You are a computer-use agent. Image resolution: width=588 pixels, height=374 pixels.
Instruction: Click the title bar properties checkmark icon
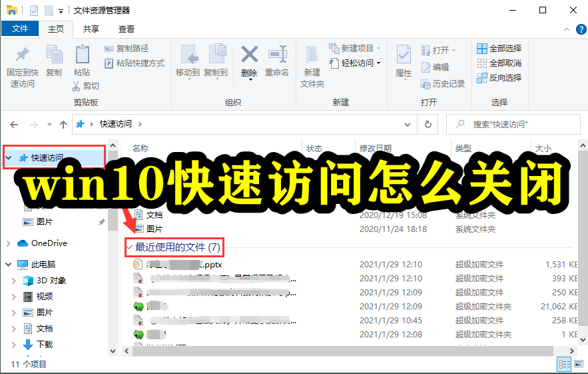(34, 11)
